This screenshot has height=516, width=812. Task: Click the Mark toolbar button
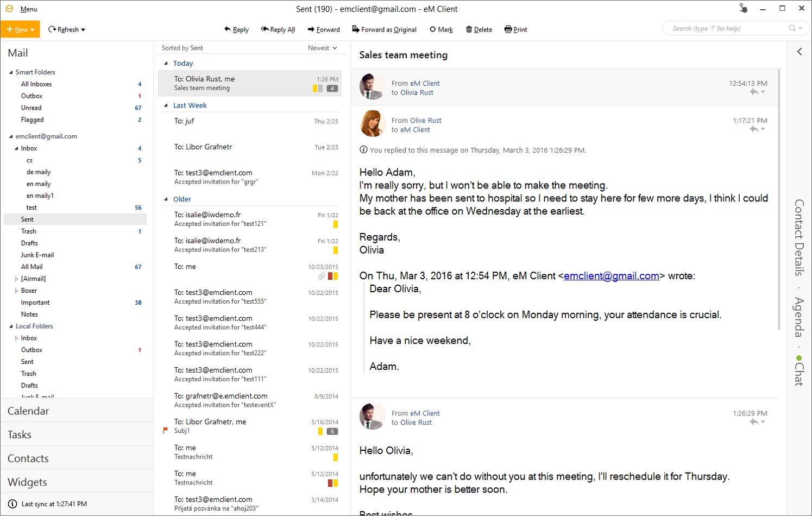point(441,29)
